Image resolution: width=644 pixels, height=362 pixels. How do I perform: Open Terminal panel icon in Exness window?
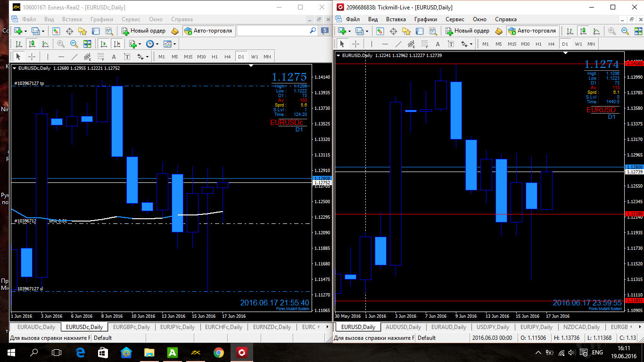[96, 31]
